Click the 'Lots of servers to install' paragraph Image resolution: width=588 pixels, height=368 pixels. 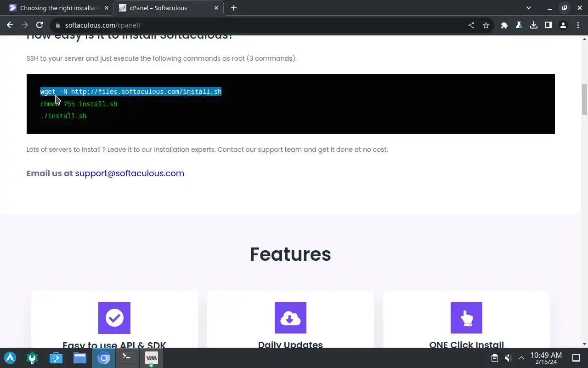click(207, 149)
